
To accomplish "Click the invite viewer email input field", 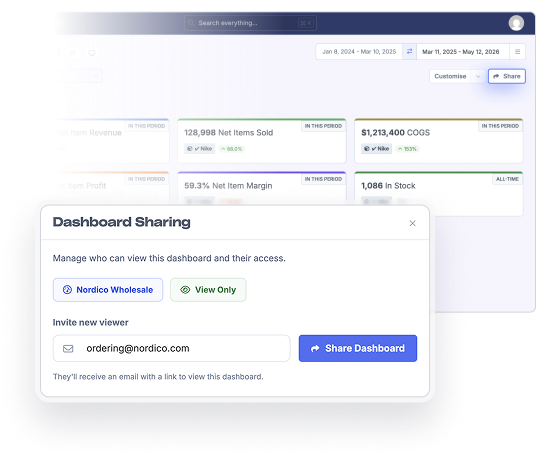I will (x=171, y=348).
